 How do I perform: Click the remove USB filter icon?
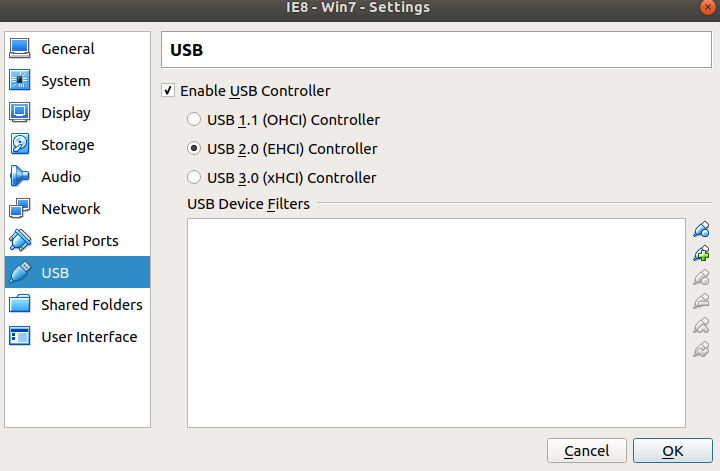(701, 302)
